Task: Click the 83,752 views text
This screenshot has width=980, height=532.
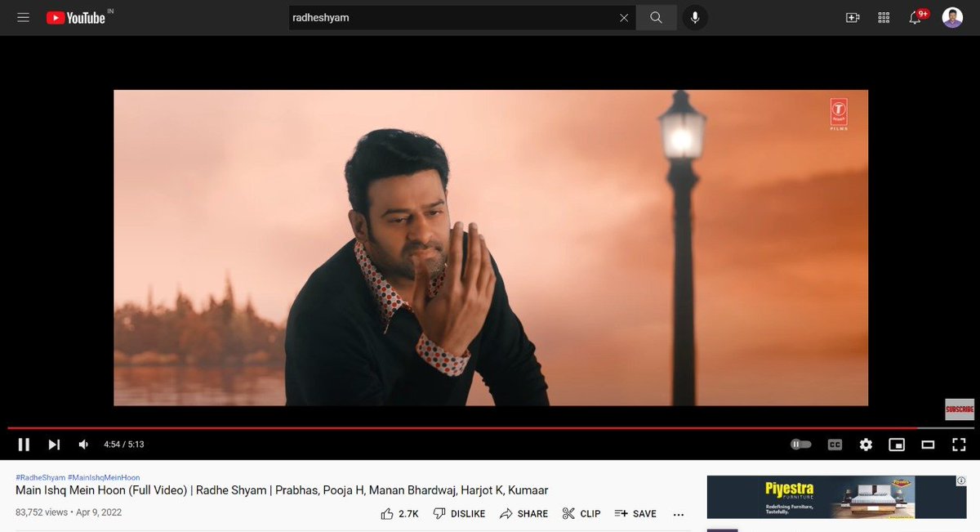Action: (x=41, y=512)
